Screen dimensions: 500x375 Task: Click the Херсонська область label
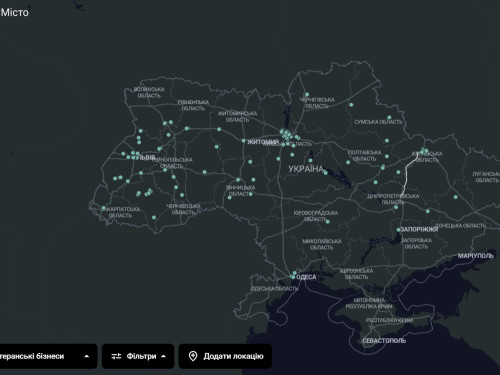coord(356,274)
